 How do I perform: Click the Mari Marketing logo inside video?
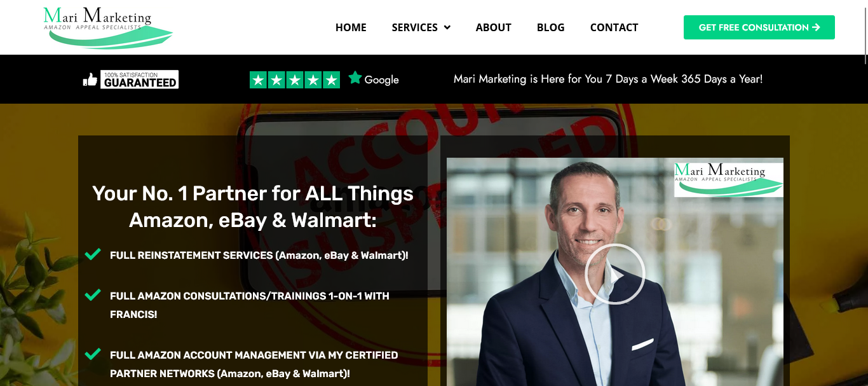(728, 179)
